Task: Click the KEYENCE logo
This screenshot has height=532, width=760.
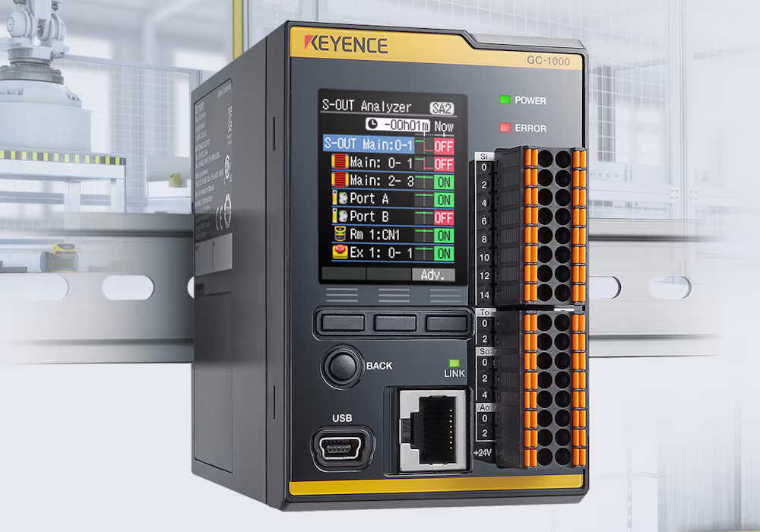Action: point(346,44)
